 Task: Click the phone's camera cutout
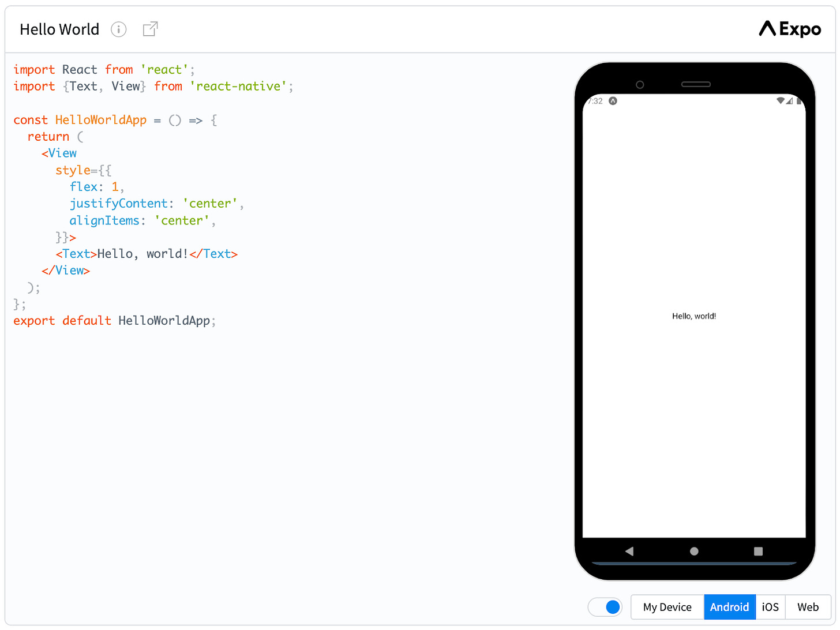(x=640, y=84)
